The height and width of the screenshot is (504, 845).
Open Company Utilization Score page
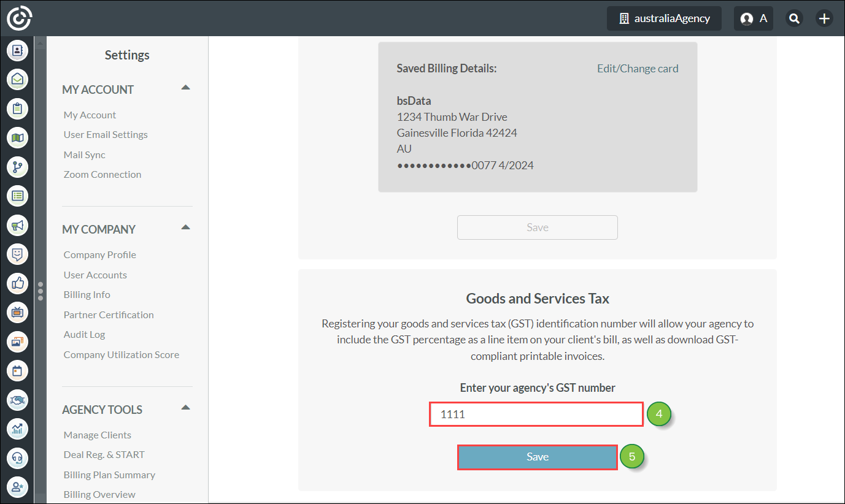122,354
